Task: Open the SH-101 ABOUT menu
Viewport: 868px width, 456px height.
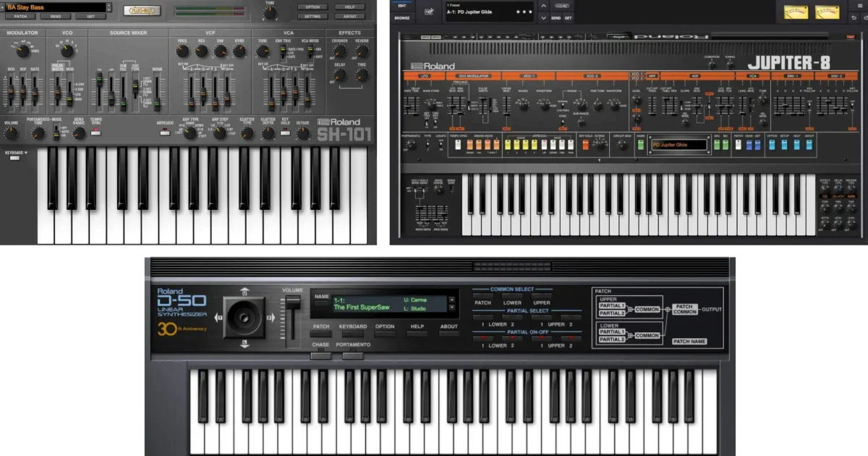Action: coord(350,16)
